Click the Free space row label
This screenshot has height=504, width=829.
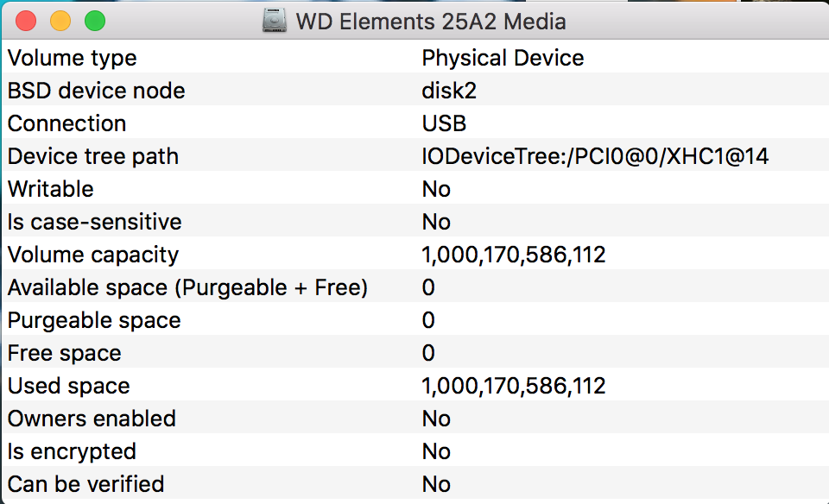tap(65, 354)
